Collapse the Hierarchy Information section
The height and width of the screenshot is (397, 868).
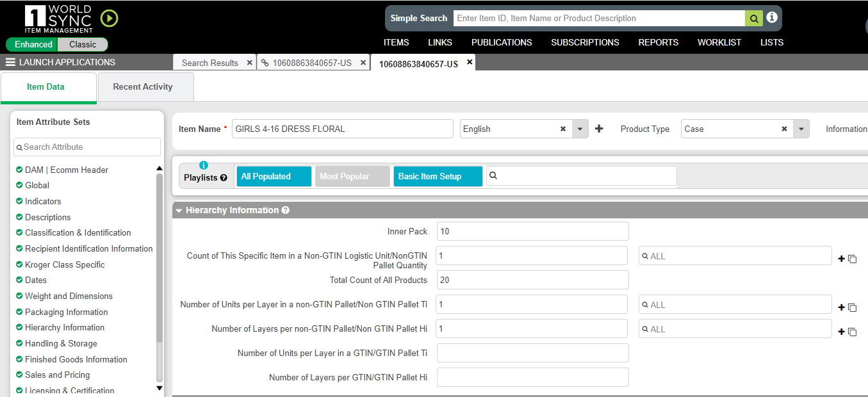pyautogui.click(x=179, y=211)
